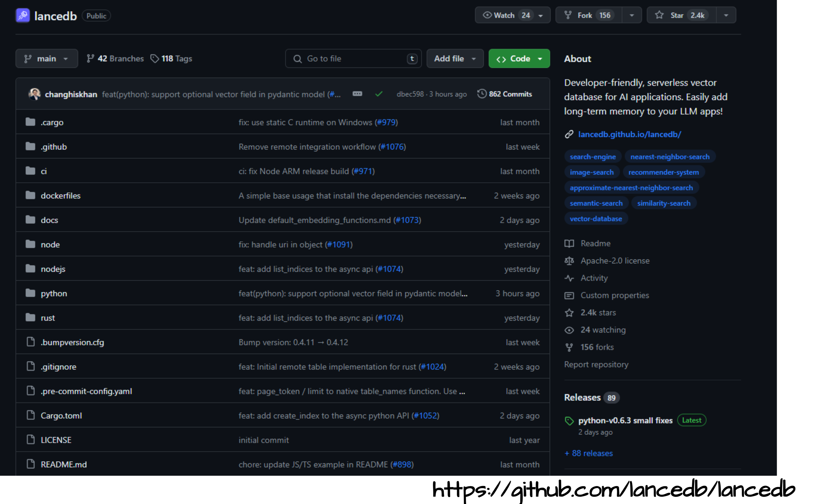The width and height of the screenshot is (815, 504).
Task: Click the nodejs folder icon
Action: [30, 268]
